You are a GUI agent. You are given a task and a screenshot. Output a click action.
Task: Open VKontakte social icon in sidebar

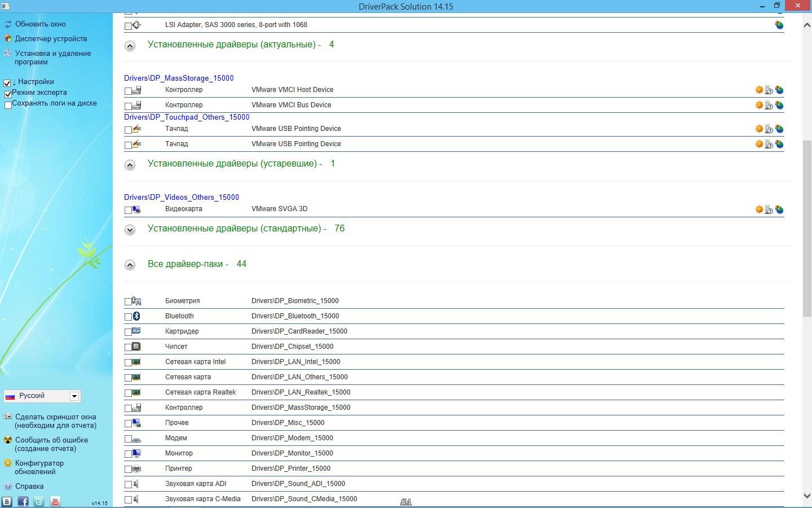coord(7,501)
